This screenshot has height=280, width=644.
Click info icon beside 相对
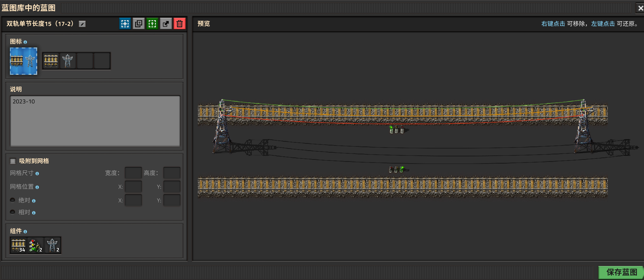tap(34, 213)
